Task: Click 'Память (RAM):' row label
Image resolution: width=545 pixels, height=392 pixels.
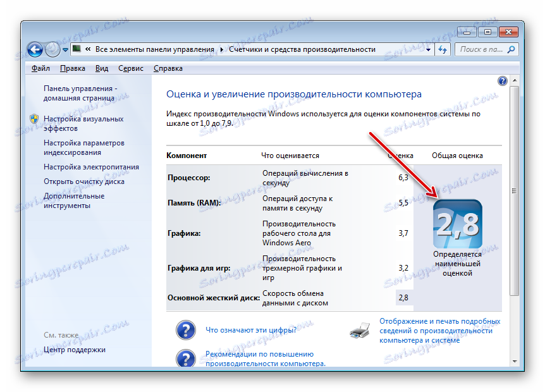Action: click(194, 203)
